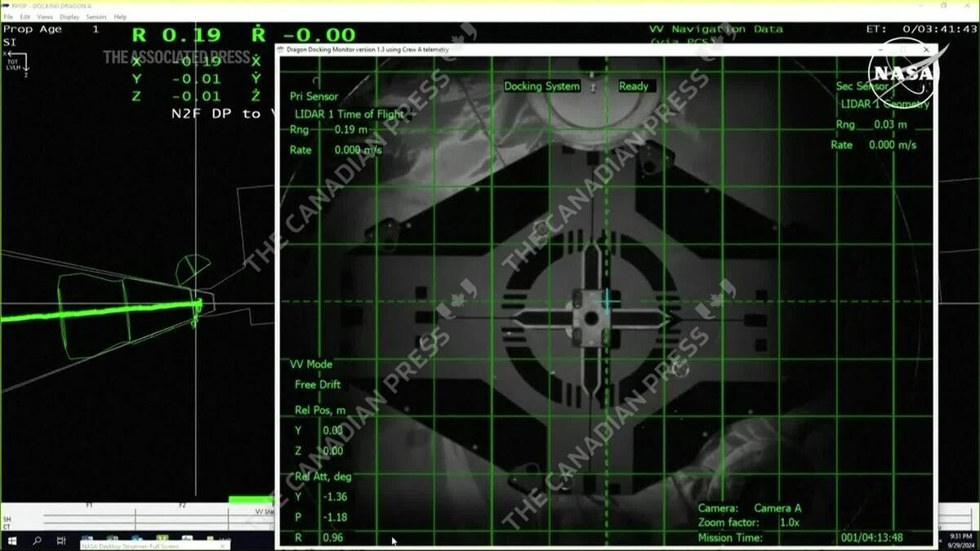Click the Pri Sensor label
The image size is (980, 551).
[314, 96]
